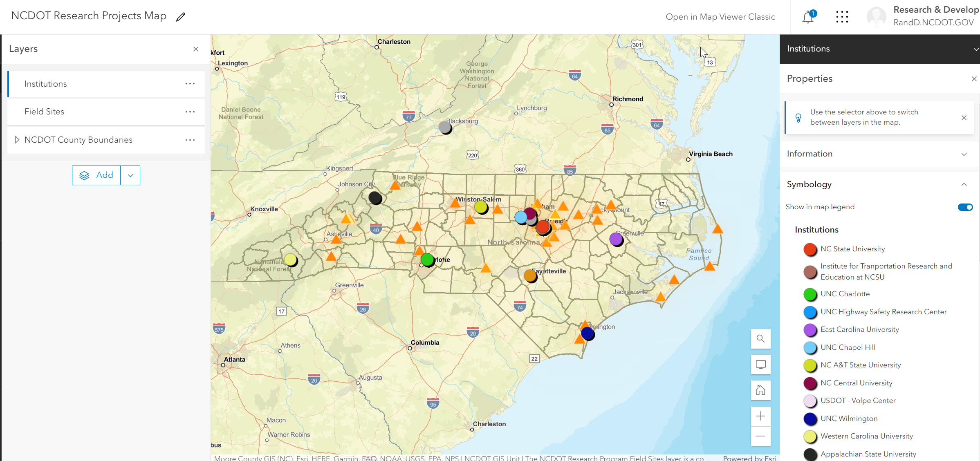Collapse the Symbology section

pyautogui.click(x=964, y=184)
